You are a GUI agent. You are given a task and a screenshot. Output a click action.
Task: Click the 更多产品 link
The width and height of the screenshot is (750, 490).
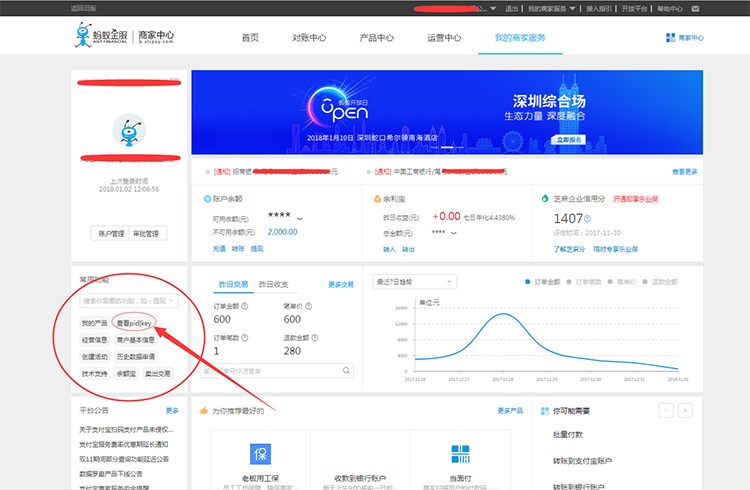pyautogui.click(x=510, y=410)
